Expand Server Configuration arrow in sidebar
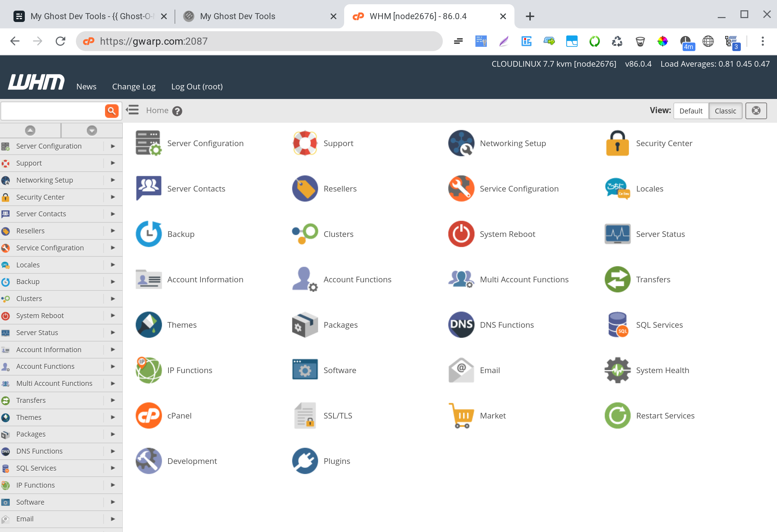The image size is (777, 532). 113,146
